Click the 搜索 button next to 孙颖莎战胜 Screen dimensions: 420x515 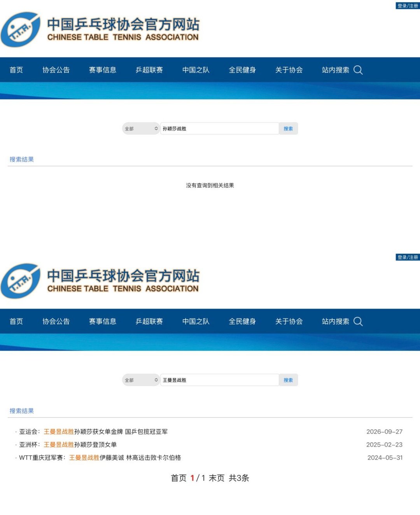pos(288,128)
